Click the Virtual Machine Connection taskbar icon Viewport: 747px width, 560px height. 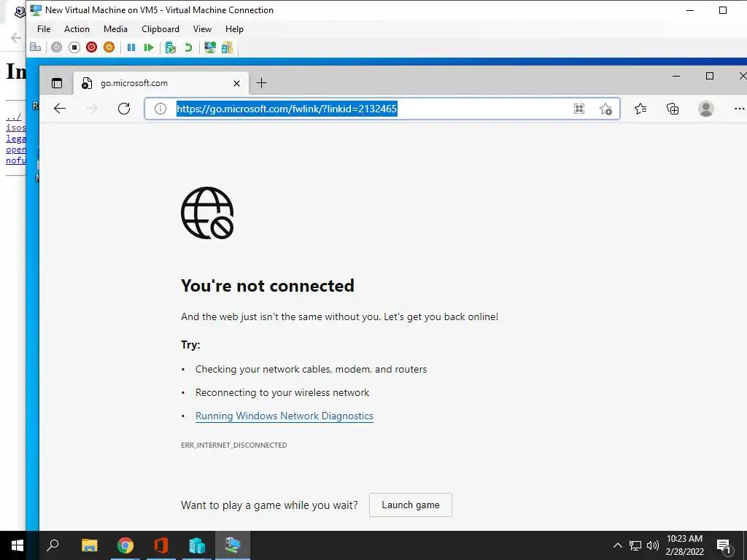[x=233, y=545]
